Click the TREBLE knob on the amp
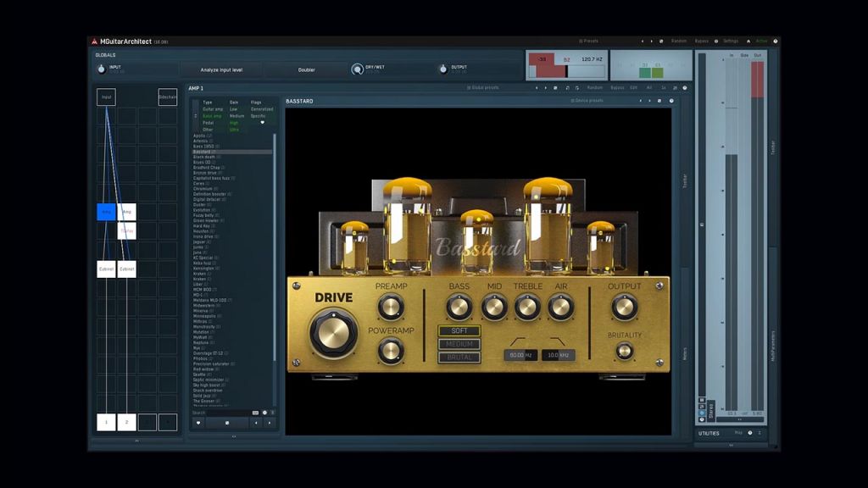 (527, 307)
